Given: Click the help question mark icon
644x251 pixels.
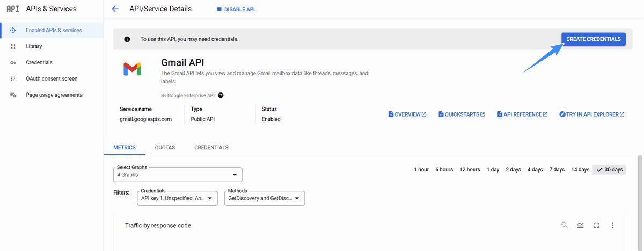Looking at the screenshot, I should (221, 95).
